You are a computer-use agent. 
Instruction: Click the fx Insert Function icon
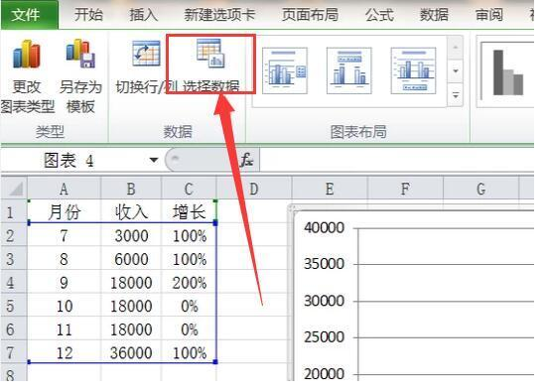[247, 160]
